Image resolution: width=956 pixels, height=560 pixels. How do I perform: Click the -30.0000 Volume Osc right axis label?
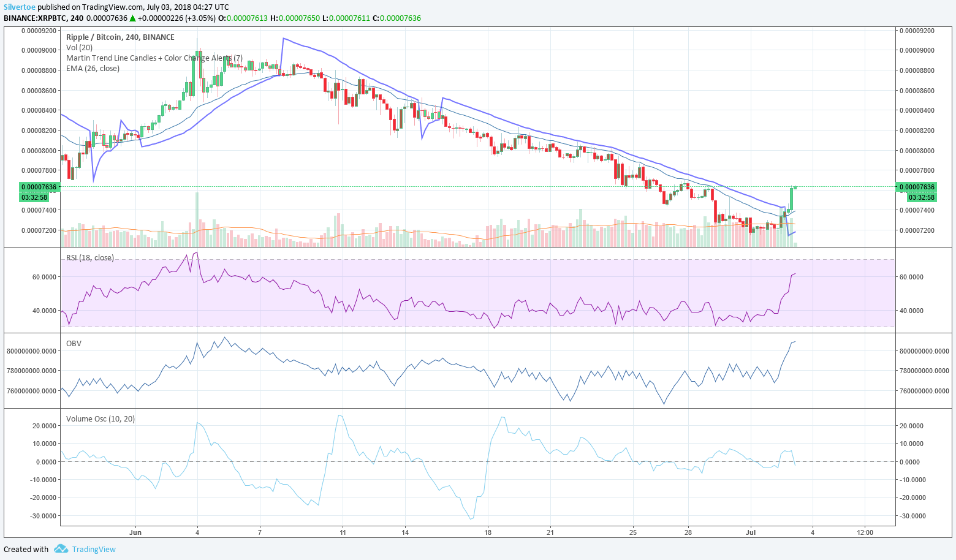(x=912, y=516)
